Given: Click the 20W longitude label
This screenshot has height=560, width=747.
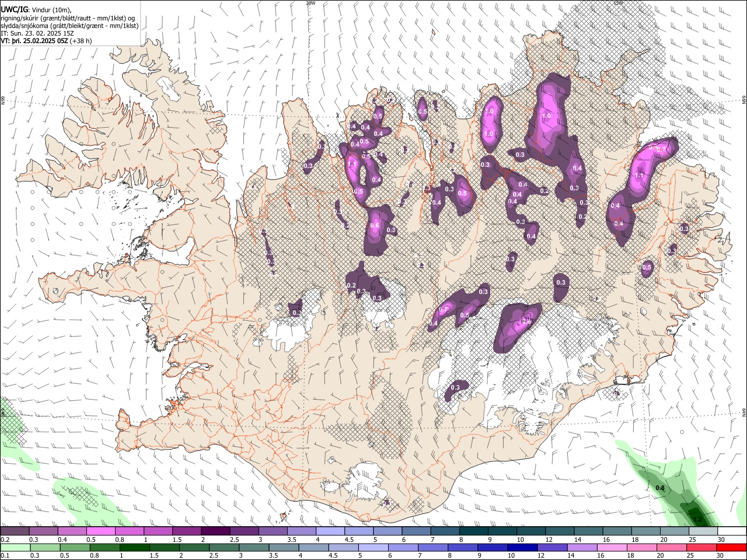Looking at the screenshot, I should tap(310, 2).
